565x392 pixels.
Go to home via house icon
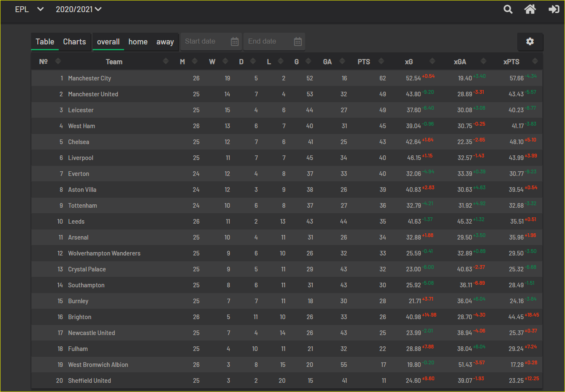tap(530, 9)
